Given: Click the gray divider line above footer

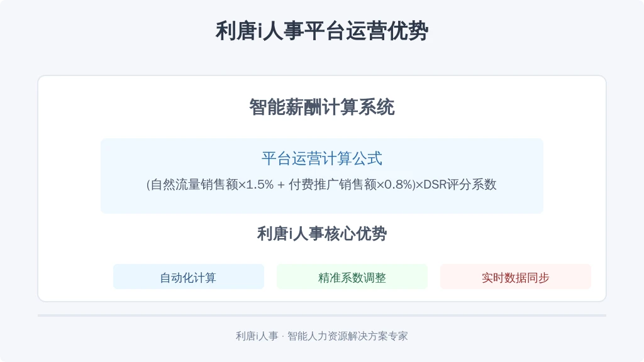Looking at the screenshot, I should [322, 315].
